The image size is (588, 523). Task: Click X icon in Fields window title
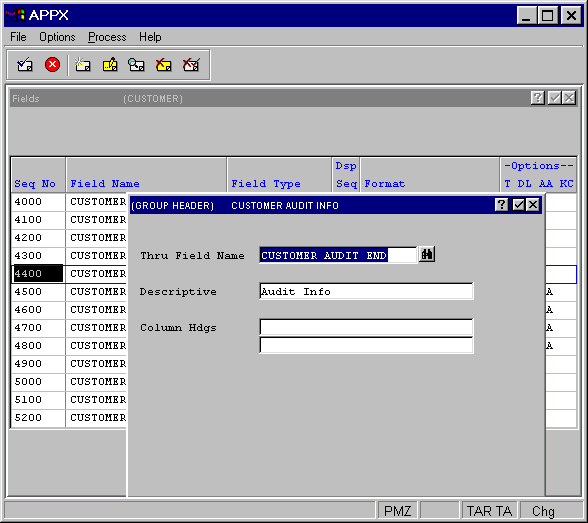569,98
